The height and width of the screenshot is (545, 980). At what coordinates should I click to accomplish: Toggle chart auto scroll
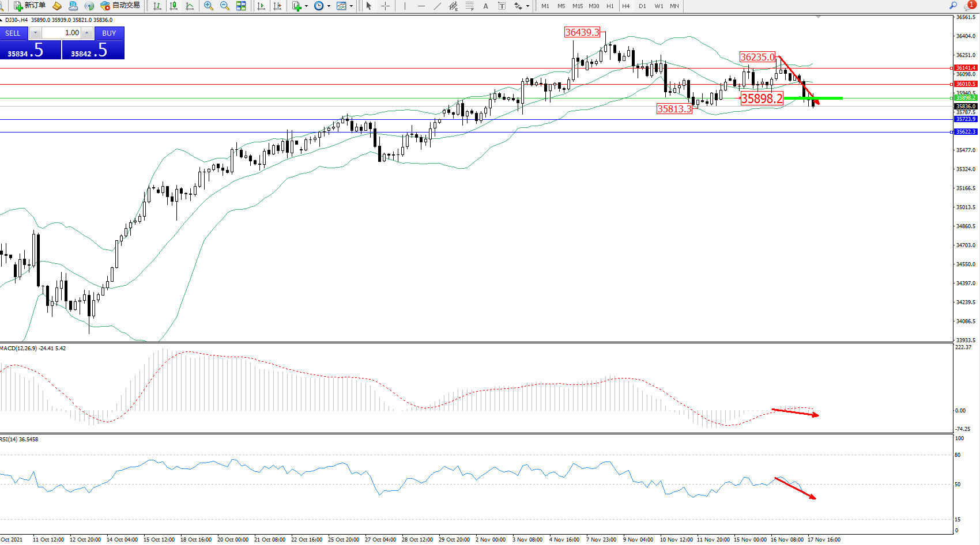261,6
